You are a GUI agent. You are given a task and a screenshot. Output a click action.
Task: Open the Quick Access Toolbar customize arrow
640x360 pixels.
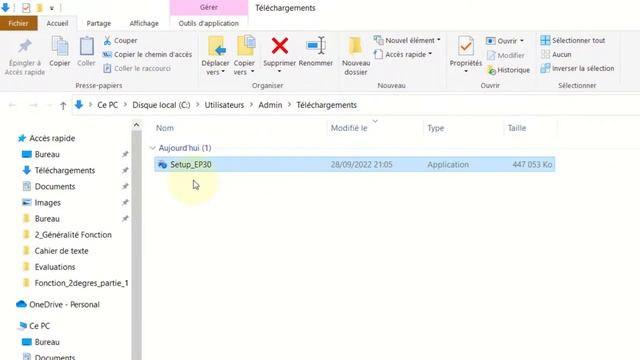pyautogui.click(x=52, y=8)
